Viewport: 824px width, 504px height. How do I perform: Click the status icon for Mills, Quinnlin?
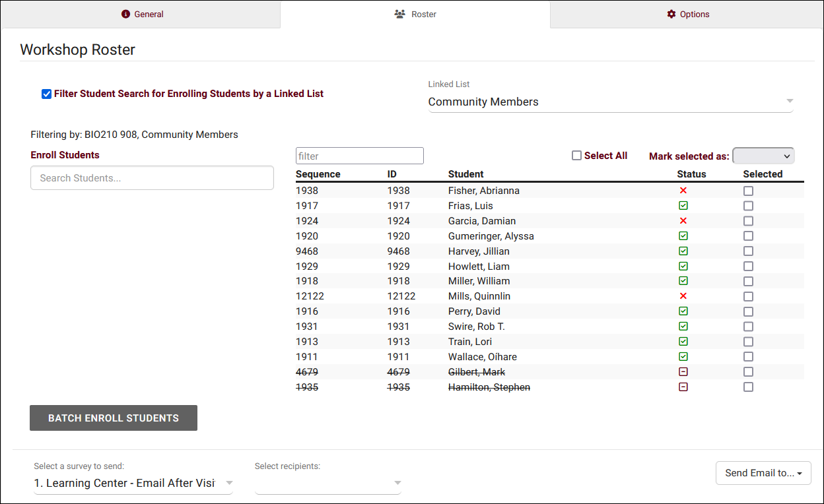coord(683,296)
